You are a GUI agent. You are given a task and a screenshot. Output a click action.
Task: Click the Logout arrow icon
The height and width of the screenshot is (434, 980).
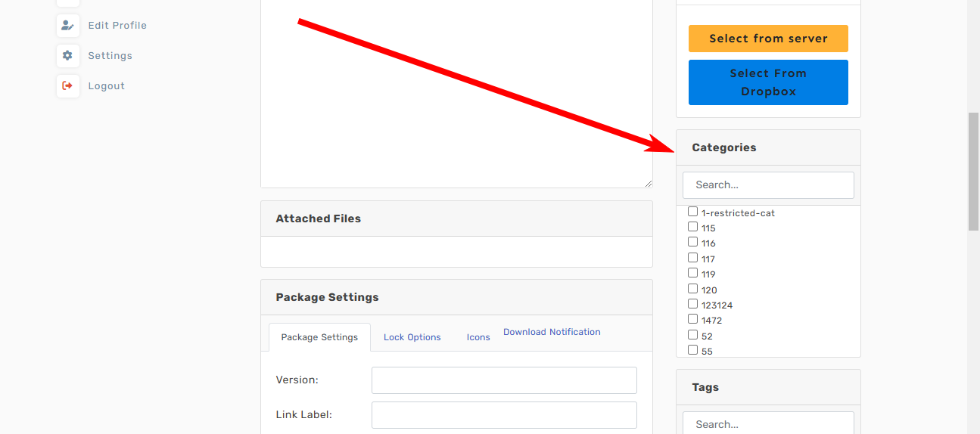pos(67,85)
